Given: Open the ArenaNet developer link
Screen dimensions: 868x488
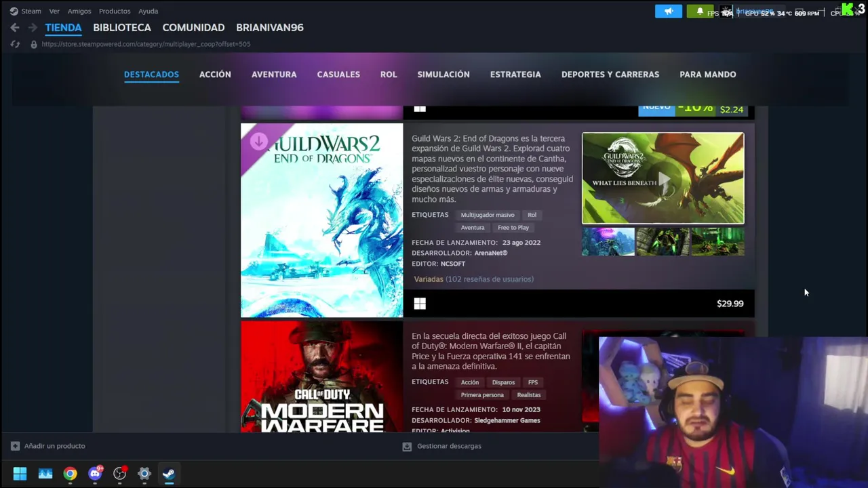Looking at the screenshot, I should point(491,253).
